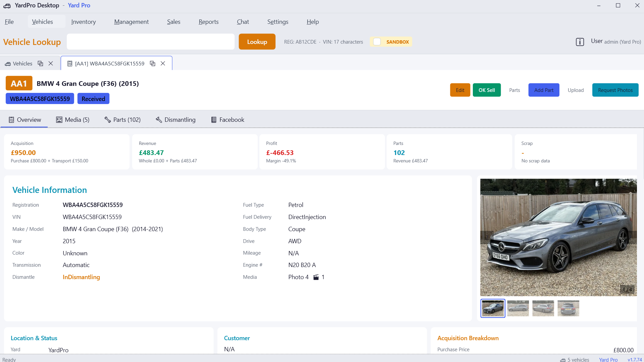Image resolution: width=644 pixels, height=362 pixels.
Task: Click the main grey Mercedes photo
Action: coord(558,237)
